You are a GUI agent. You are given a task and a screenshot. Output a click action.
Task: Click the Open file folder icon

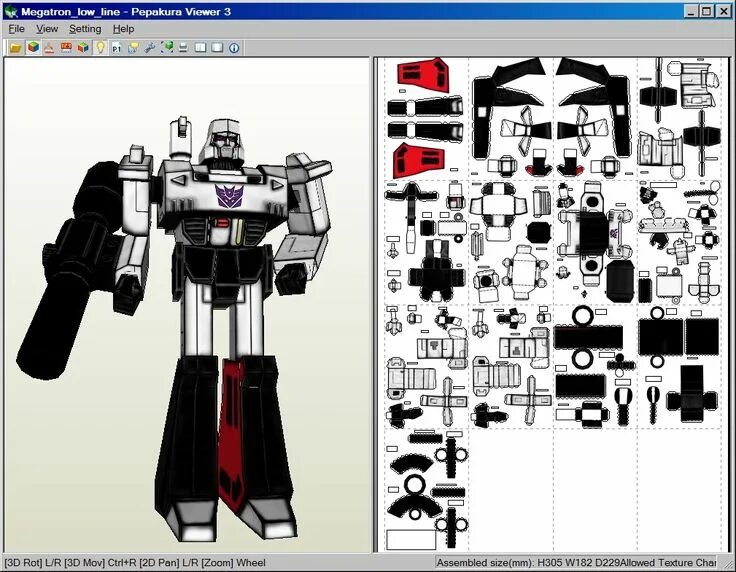click(15, 47)
